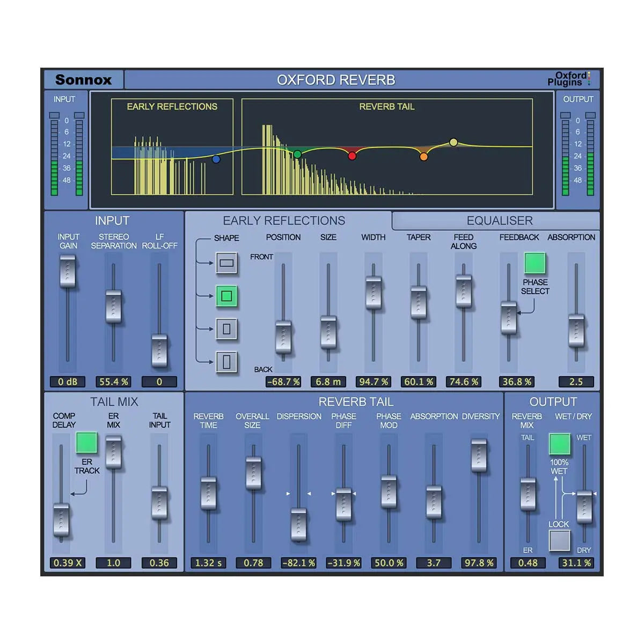644x644 pixels.
Task: Select the narrowest vertical room shape icon
Action: (x=227, y=361)
